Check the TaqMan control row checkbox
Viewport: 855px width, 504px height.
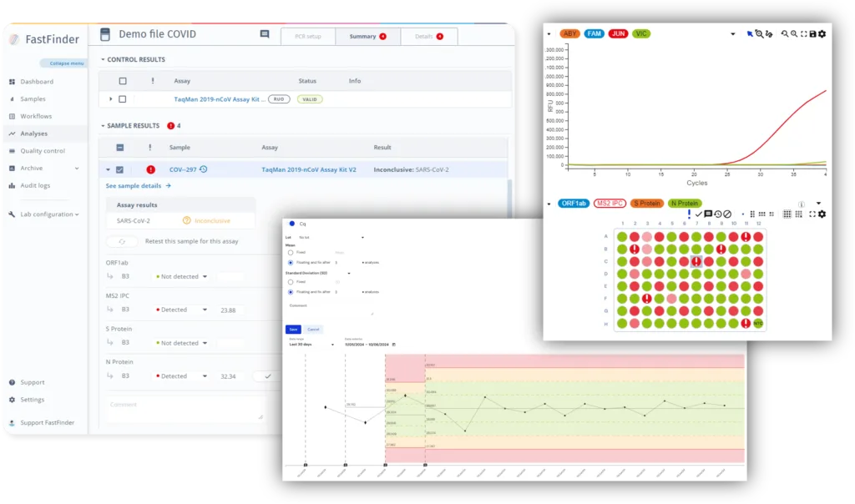click(x=123, y=99)
